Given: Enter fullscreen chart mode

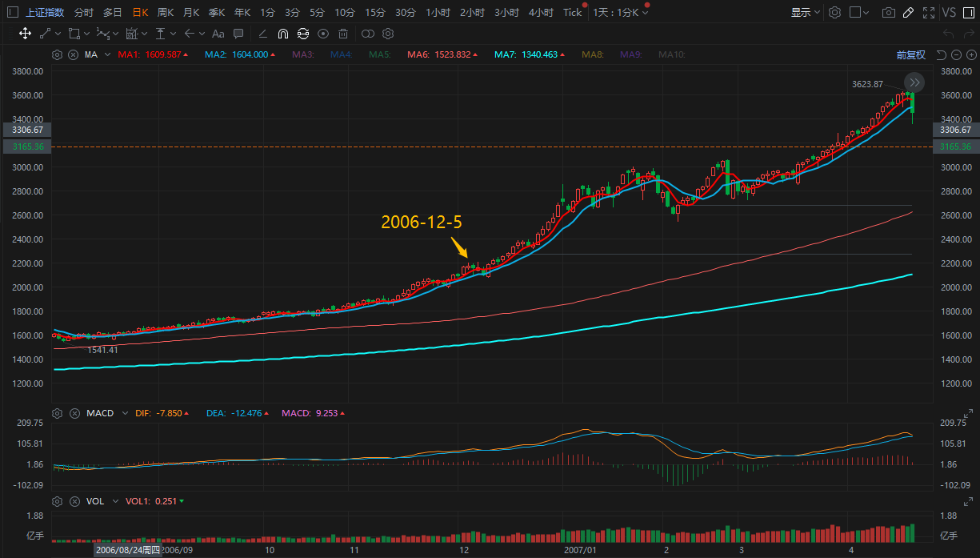Looking at the screenshot, I should pos(928,13).
